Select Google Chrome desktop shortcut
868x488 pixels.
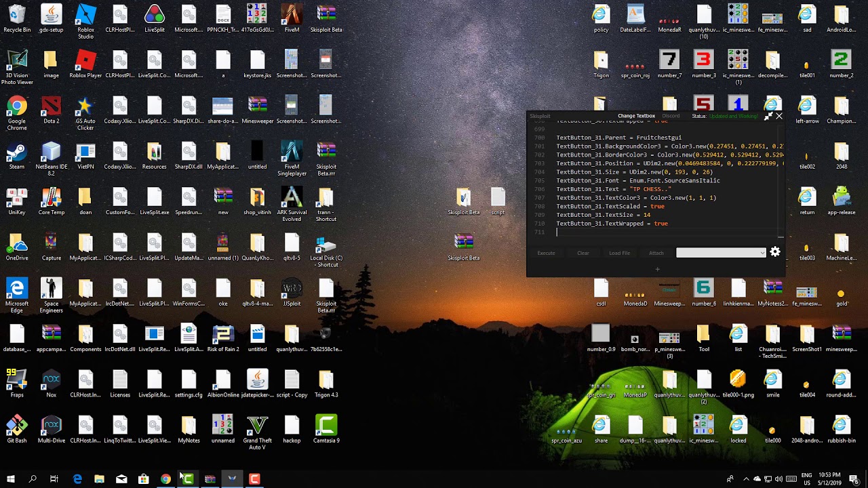tap(17, 113)
